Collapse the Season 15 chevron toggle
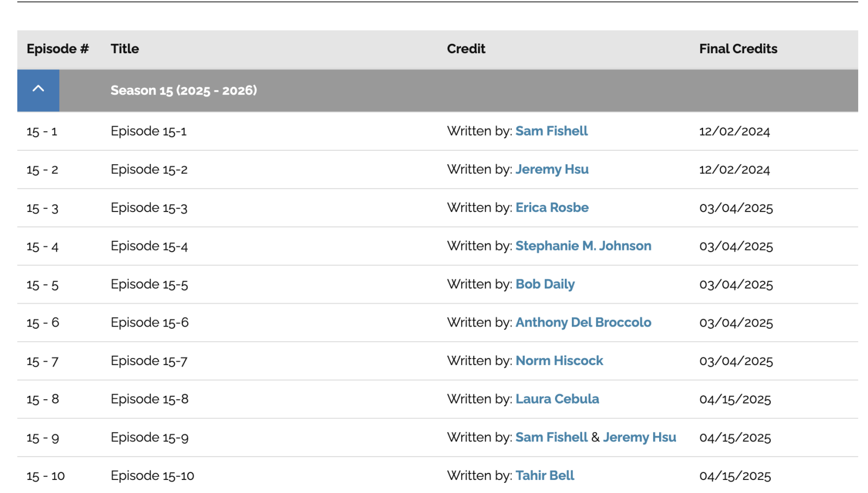This screenshot has height=493, width=868. click(38, 90)
